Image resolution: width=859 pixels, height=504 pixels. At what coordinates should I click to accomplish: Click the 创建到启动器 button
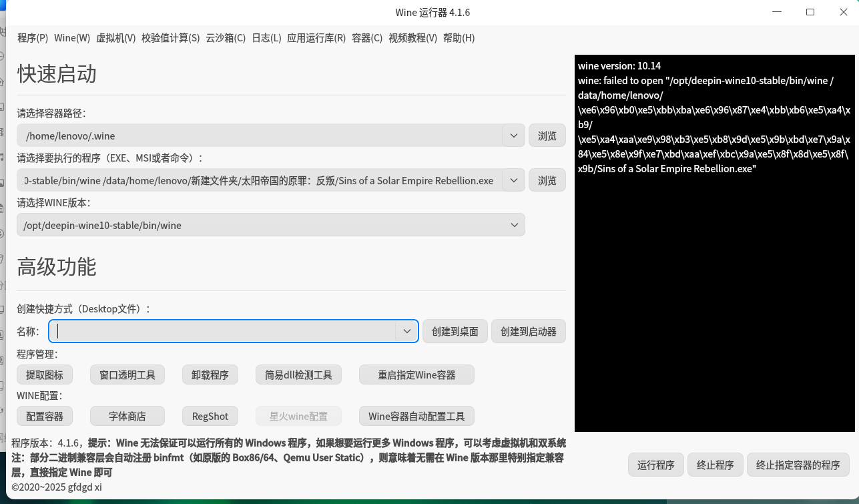click(529, 331)
